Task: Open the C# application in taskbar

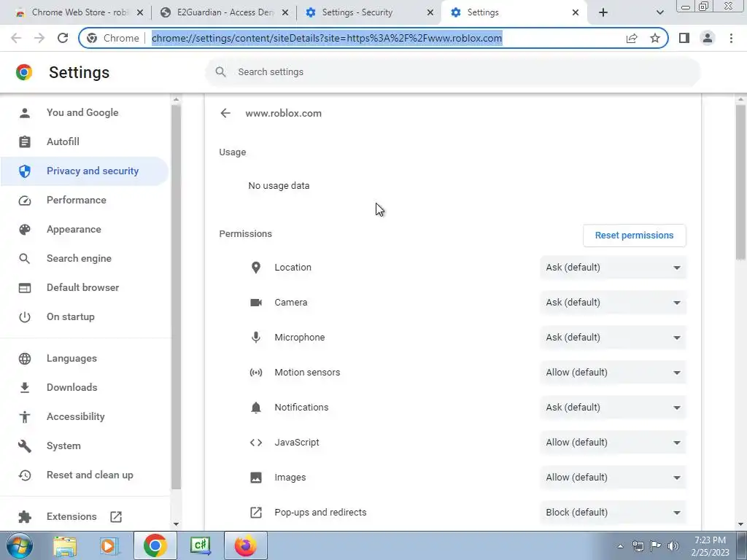Action: pyautogui.click(x=201, y=545)
